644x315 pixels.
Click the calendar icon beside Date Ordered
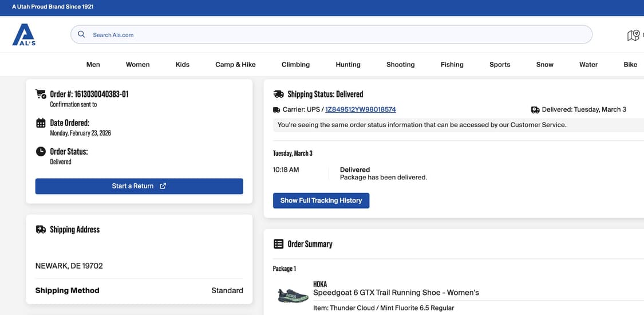(41, 123)
